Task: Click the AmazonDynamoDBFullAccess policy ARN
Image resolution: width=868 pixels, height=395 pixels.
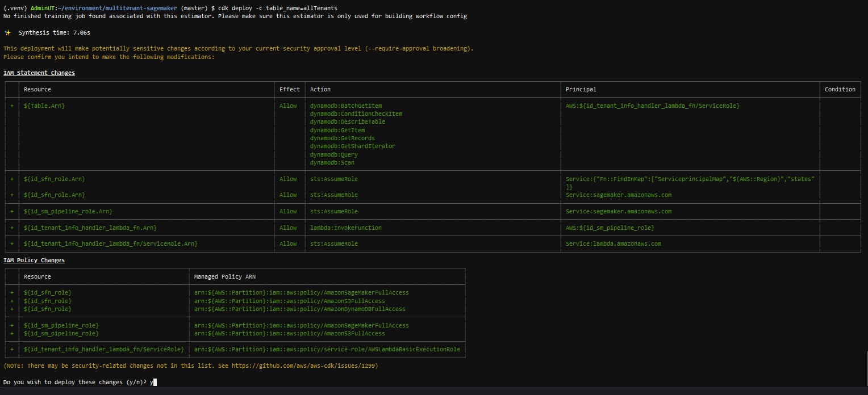Action: tap(300, 309)
